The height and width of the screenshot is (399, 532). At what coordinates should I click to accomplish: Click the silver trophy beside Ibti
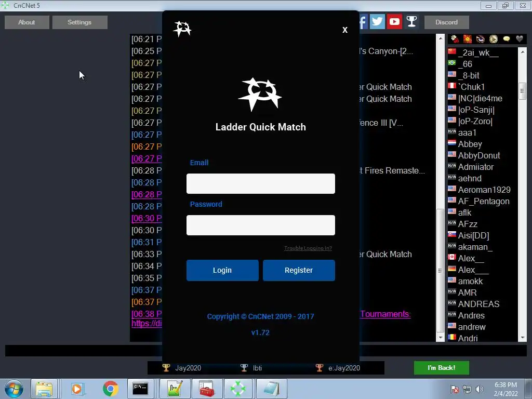[x=244, y=368]
